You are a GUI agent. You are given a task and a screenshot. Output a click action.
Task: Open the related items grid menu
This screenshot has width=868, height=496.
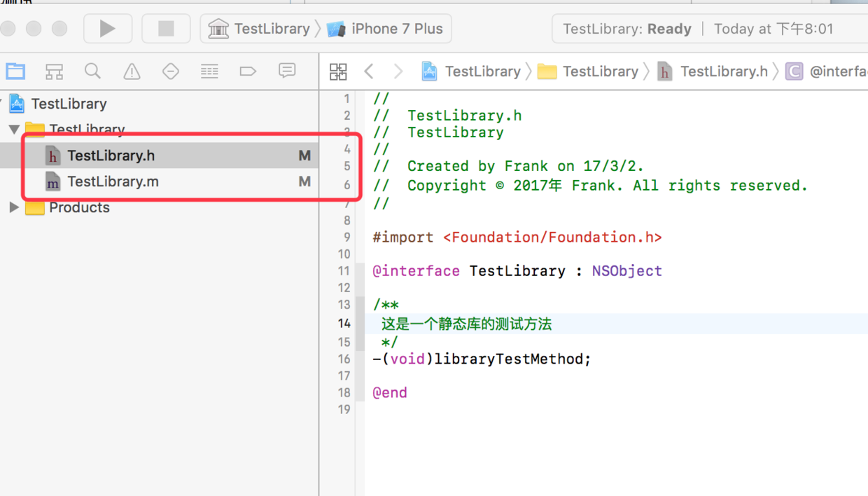(338, 71)
